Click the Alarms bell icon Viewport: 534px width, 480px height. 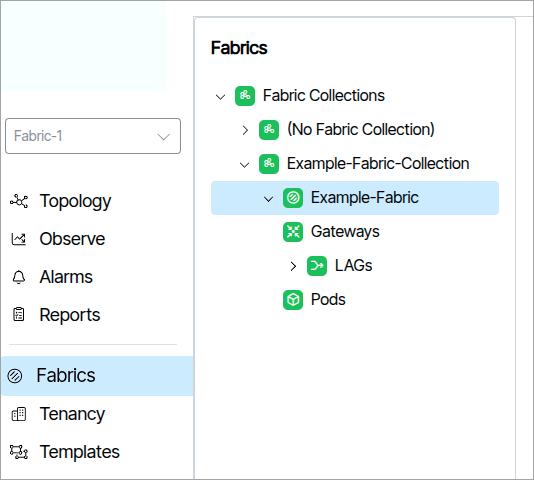[19, 277]
